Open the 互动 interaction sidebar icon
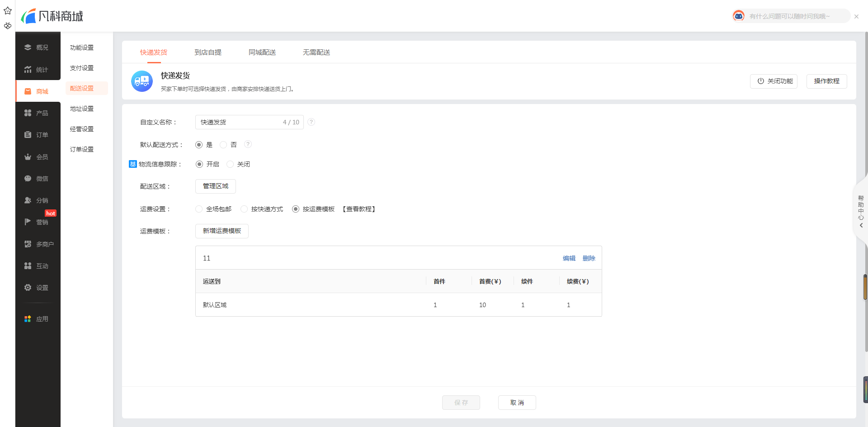 point(28,266)
